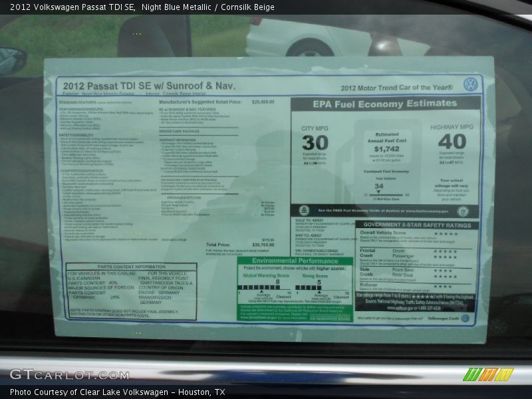Click the highway MPG value 40
Viewport: 532px width, 399px height.
coord(452,142)
